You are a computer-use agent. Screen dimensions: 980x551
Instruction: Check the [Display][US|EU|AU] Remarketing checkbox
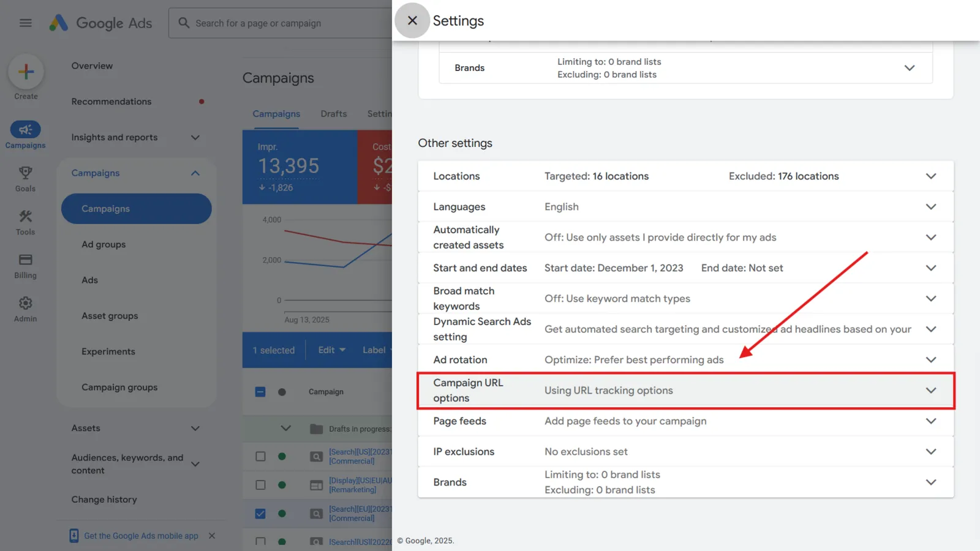[260, 485]
